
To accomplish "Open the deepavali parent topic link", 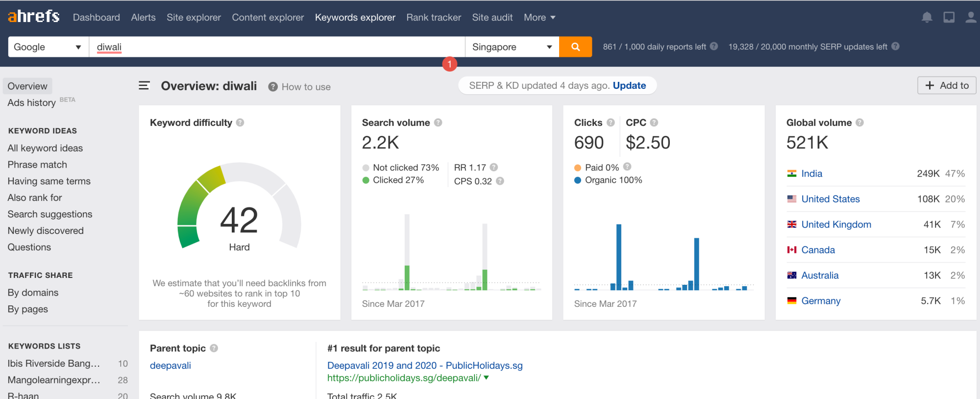I will pos(171,365).
